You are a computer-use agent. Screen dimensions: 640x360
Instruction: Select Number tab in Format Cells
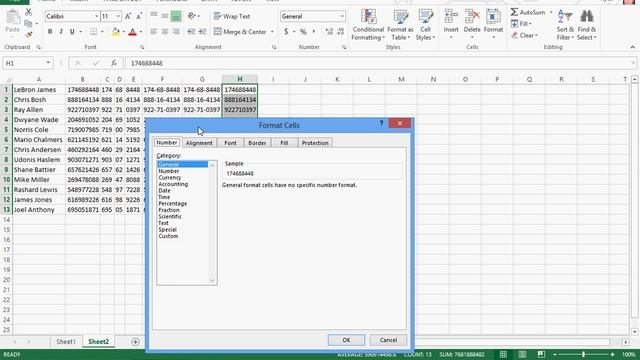coord(167,142)
